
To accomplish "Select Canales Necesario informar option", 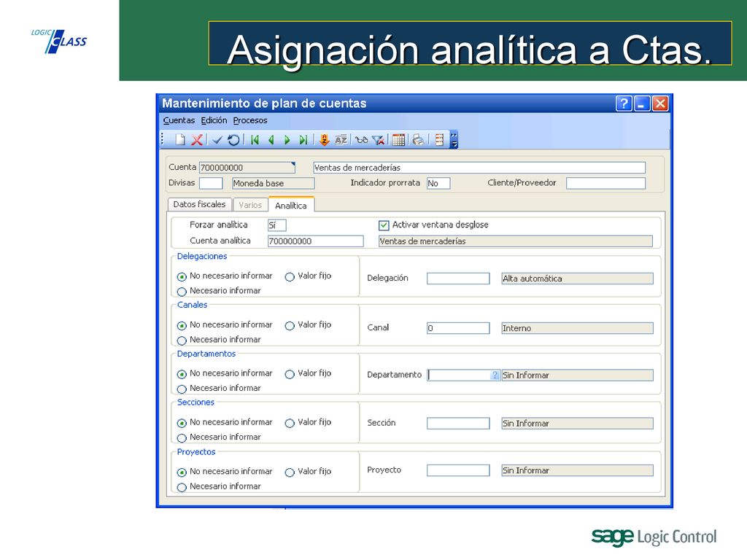I will point(182,341).
